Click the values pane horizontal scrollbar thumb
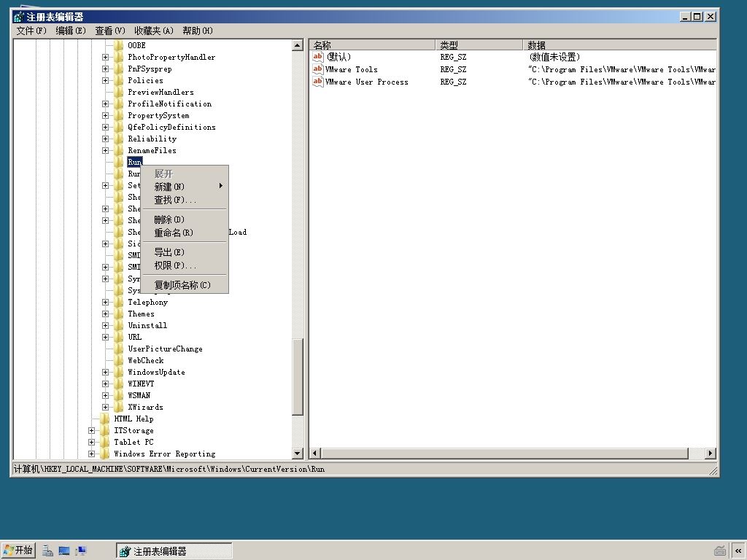747x560 pixels. click(x=505, y=454)
